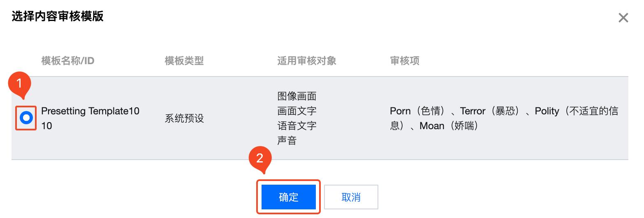
Task: Click the 系统预设 template type cell
Action: [x=184, y=118]
